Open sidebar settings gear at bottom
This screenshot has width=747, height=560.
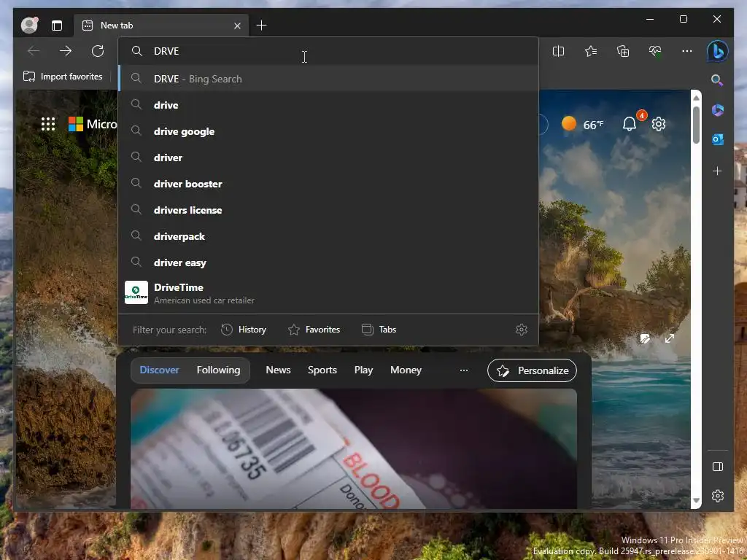tap(718, 496)
